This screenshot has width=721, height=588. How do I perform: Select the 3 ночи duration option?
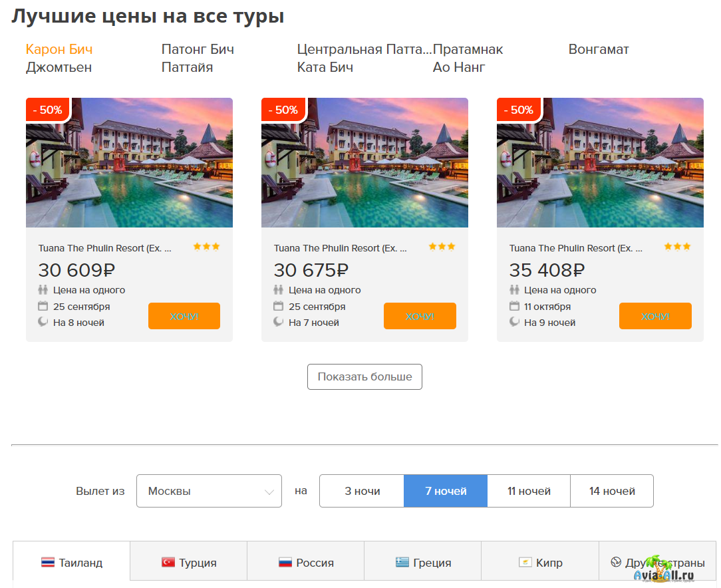point(362,491)
